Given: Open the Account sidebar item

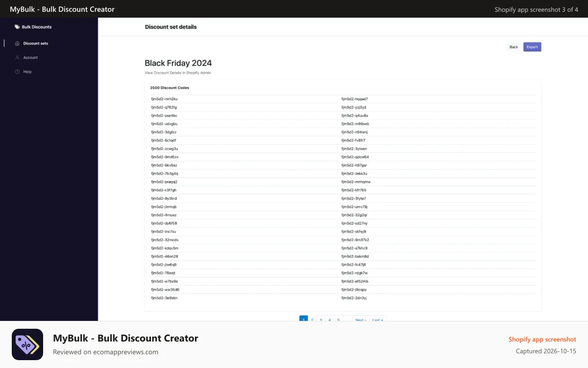Looking at the screenshot, I should [30, 57].
